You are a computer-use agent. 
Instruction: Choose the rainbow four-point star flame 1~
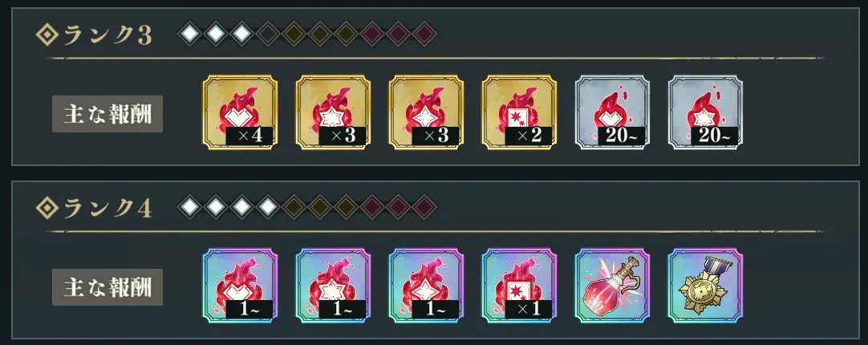(426, 286)
